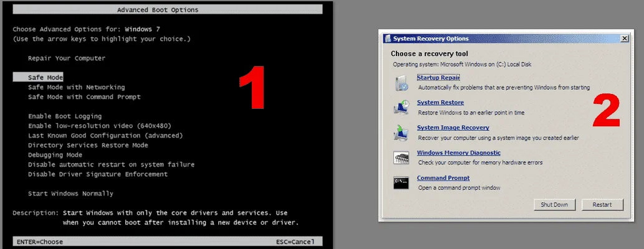The image size is (644, 249).
Task: Select Enable low-resolution video (640x480)
Action: (99, 126)
